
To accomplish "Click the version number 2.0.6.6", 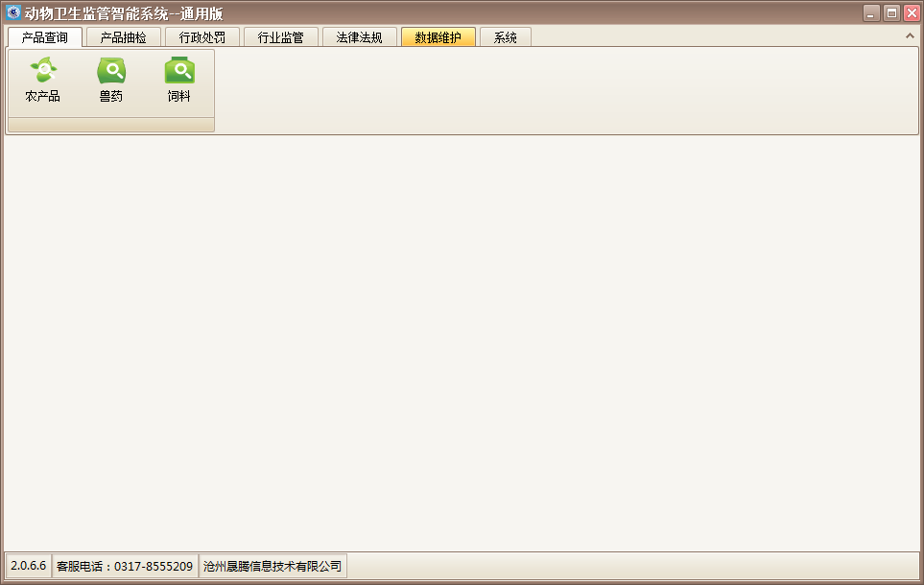I will coord(29,567).
